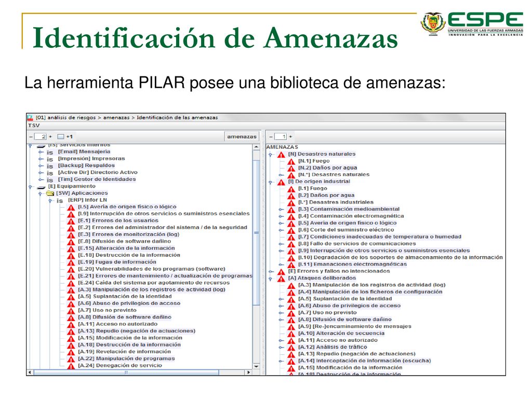
Task: Expand I.11 Emanaciones electromagnéticas
Action: pos(281,264)
